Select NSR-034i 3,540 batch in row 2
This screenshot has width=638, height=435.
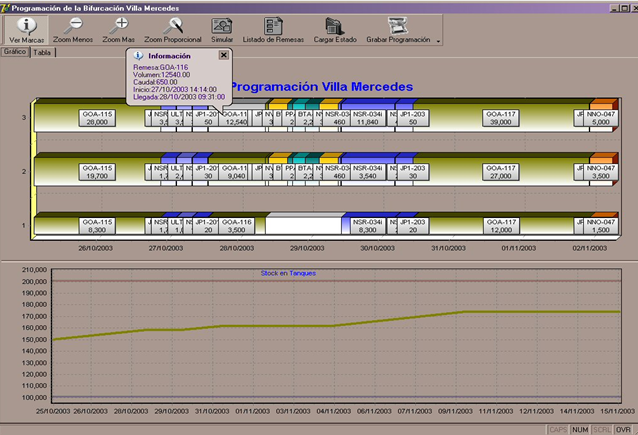tap(367, 172)
